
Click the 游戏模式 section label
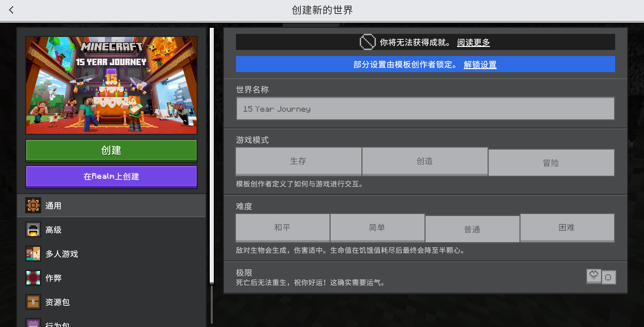coord(252,140)
